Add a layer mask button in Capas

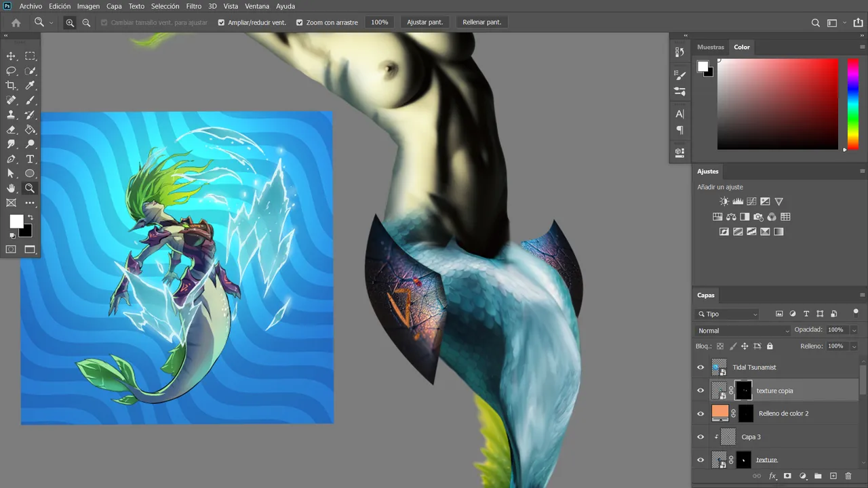[x=787, y=476]
